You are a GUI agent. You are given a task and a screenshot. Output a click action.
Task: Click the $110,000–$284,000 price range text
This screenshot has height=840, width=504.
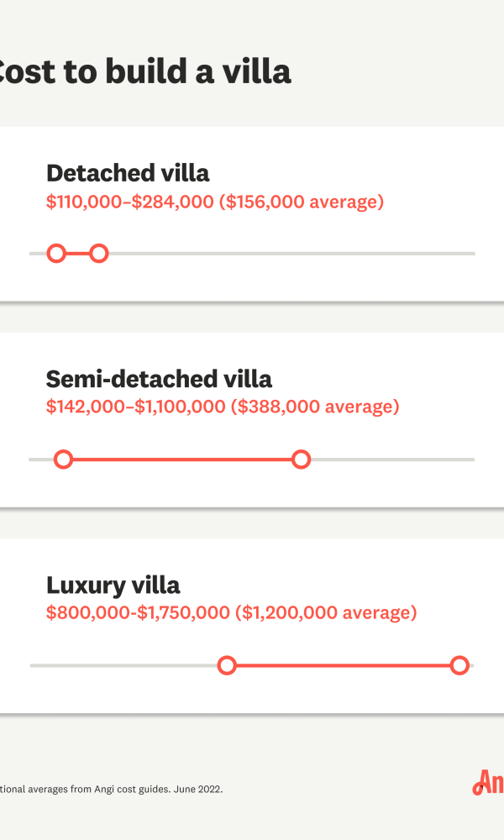130,202
